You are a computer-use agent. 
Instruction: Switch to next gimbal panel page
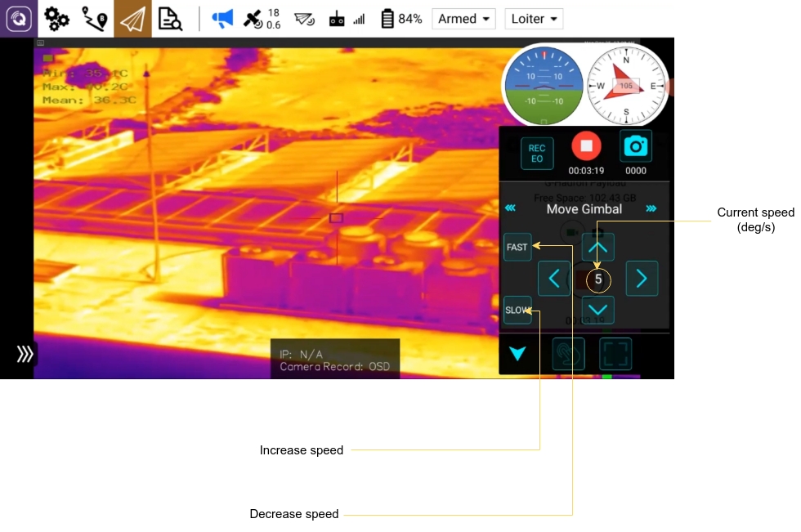coord(651,209)
